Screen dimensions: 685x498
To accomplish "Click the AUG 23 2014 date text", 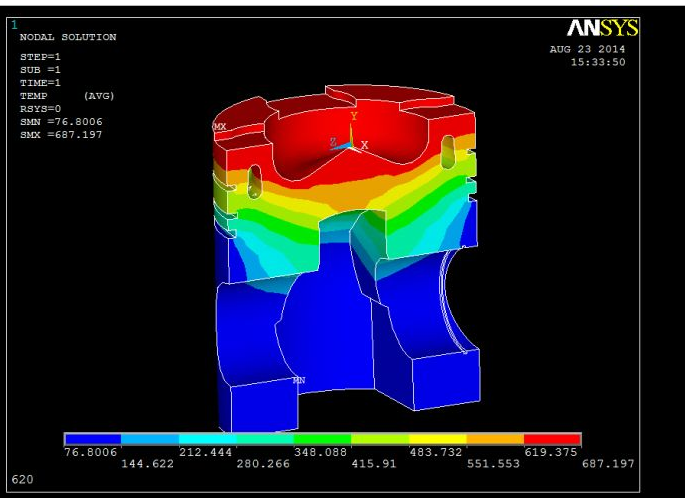I will click(587, 49).
